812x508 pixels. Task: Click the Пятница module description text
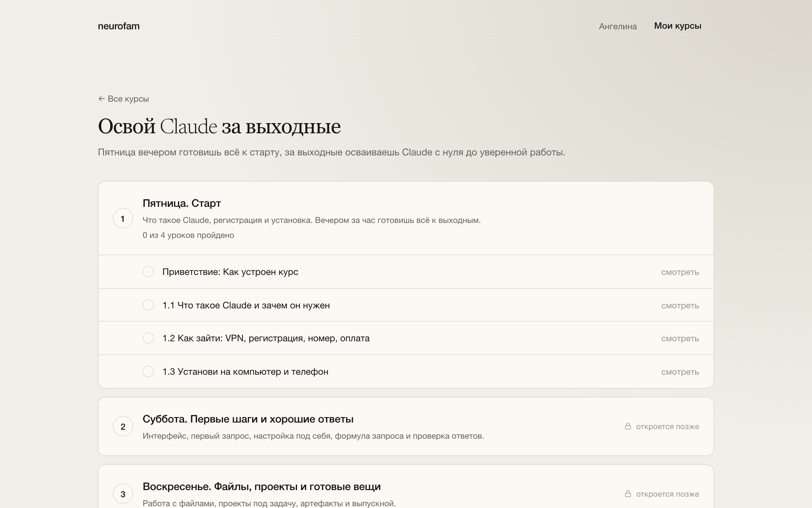tap(312, 221)
